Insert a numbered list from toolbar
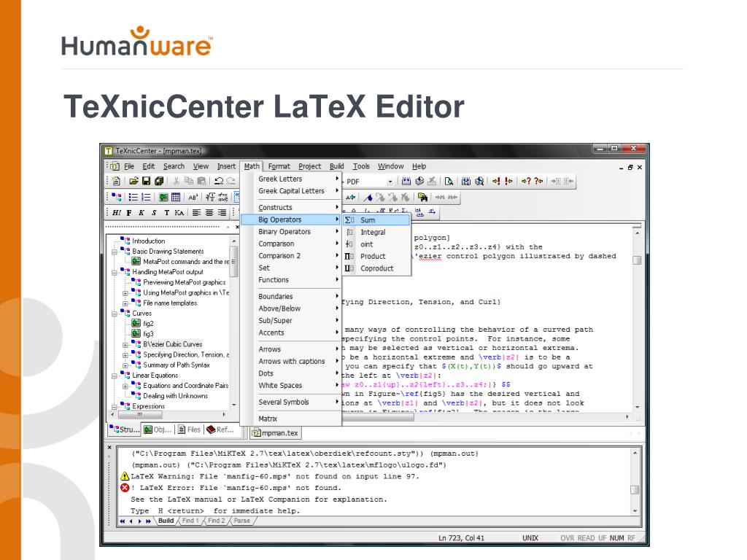 click(146, 197)
